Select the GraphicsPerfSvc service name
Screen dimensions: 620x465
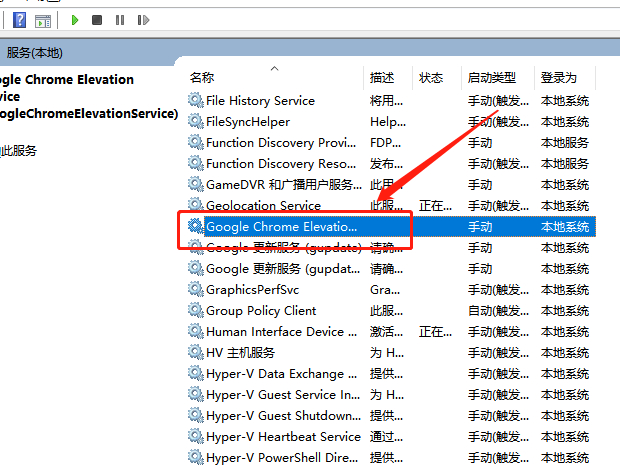[x=252, y=290]
